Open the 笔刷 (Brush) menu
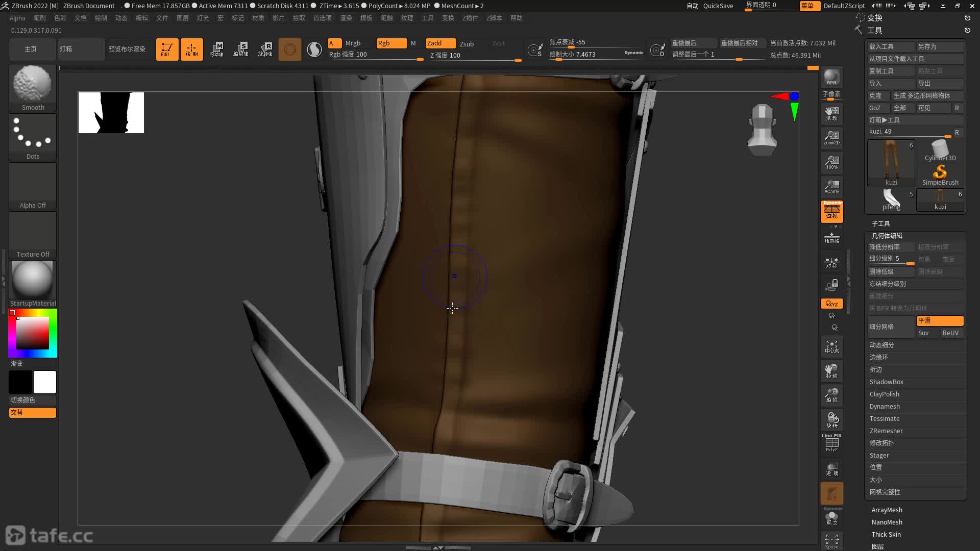980x551 pixels. [x=39, y=18]
